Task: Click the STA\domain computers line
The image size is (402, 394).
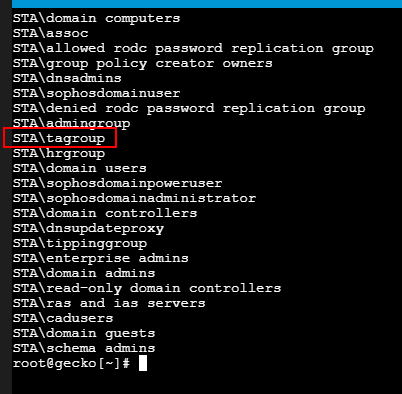Action: [96, 18]
